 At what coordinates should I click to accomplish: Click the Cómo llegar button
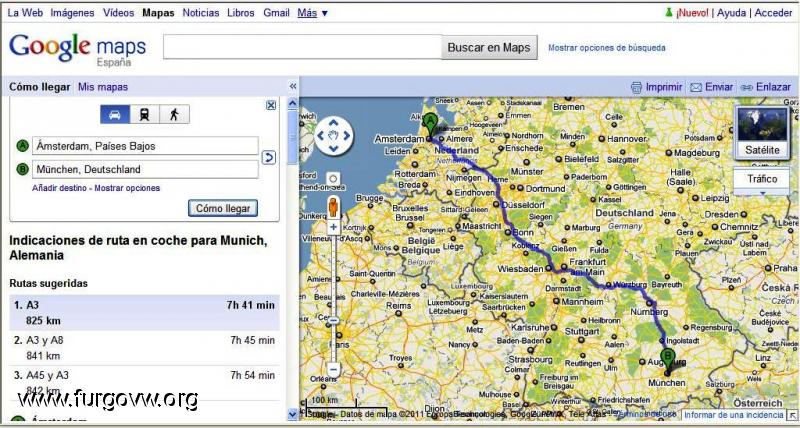pyautogui.click(x=223, y=208)
